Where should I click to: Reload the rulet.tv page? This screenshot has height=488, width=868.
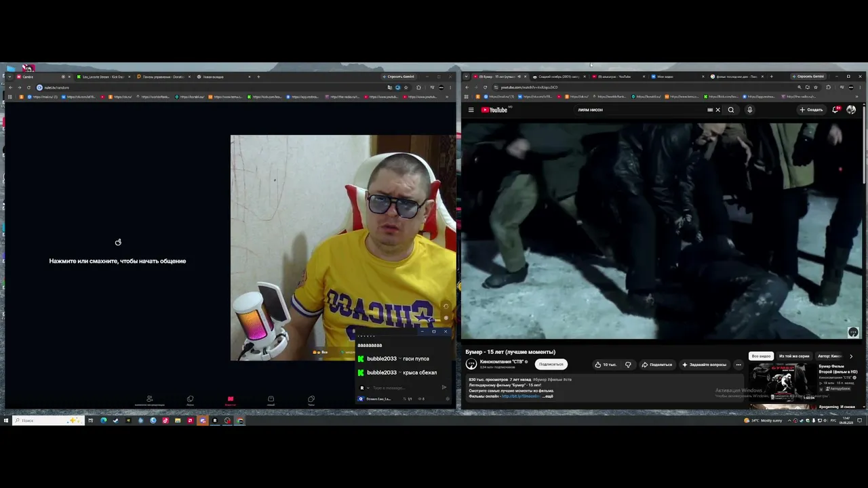[28, 87]
